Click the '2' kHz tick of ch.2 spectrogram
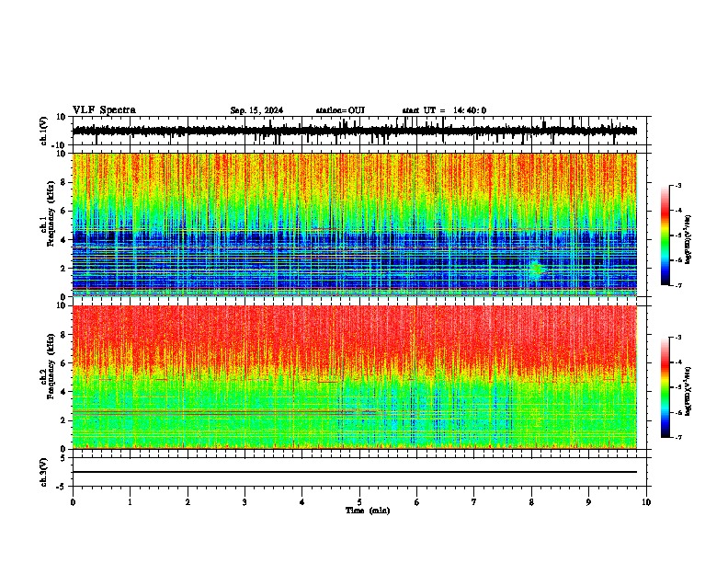728x563 pixels. [63, 420]
